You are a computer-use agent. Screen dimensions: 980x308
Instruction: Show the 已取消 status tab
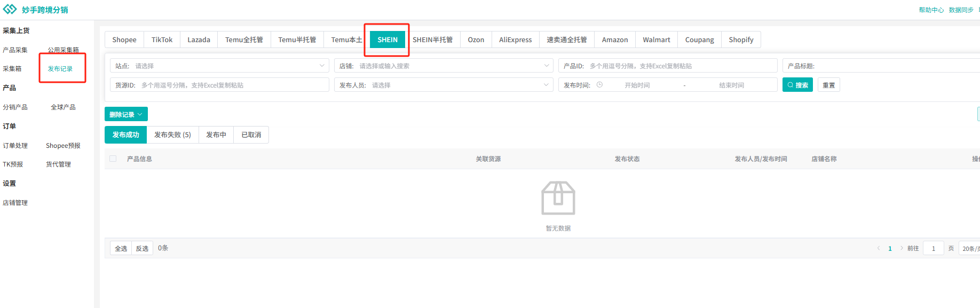(x=251, y=135)
